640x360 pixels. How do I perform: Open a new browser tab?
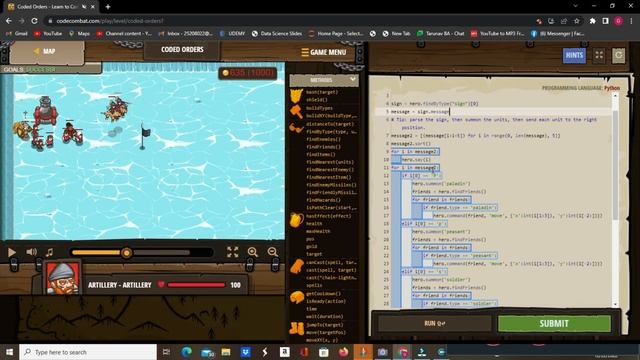point(108,7)
